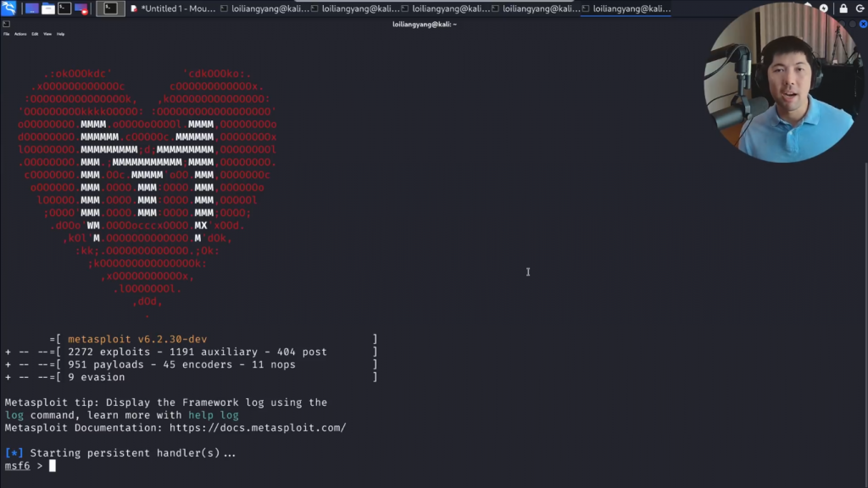Launch the file manager from panel
This screenshot has height=488, width=868.
tap(48, 8)
